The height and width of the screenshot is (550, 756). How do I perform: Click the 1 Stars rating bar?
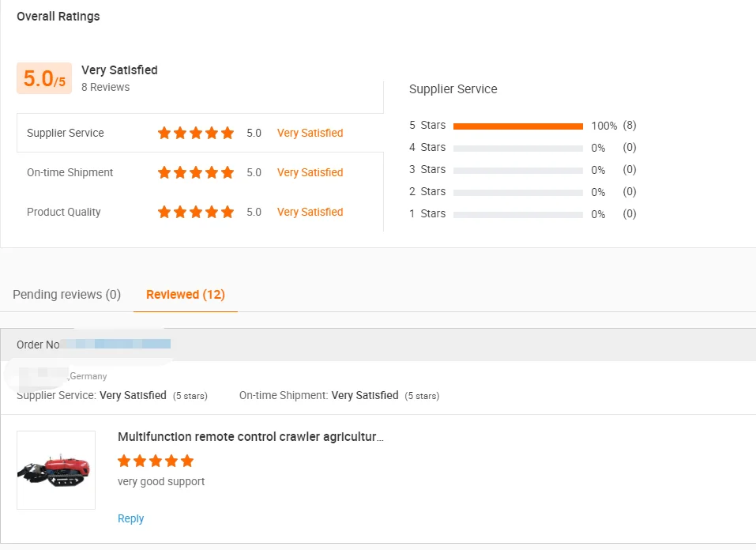(x=517, y=214)
